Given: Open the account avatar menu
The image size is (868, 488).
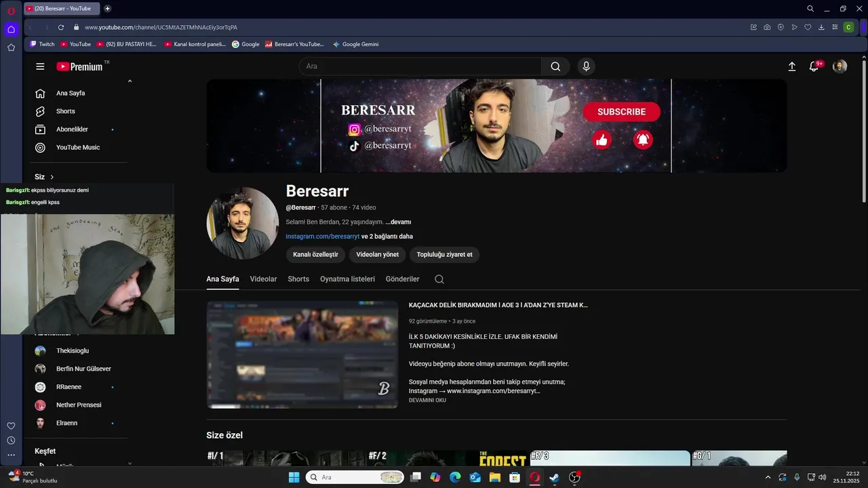Looking at the screenshot, I should 840,66.
